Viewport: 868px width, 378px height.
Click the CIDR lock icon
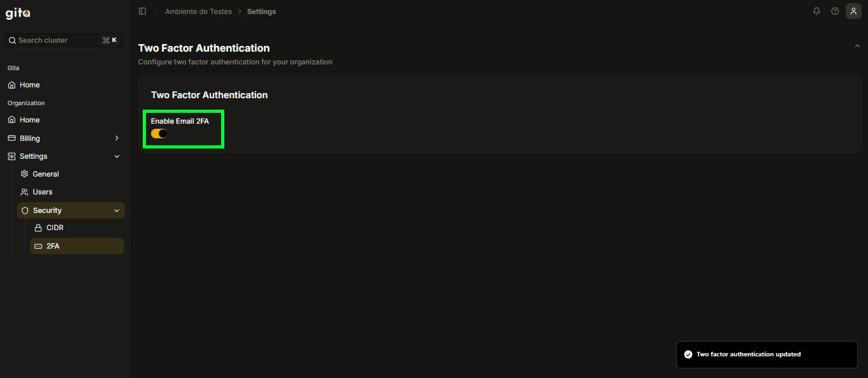tap(38, 228)
